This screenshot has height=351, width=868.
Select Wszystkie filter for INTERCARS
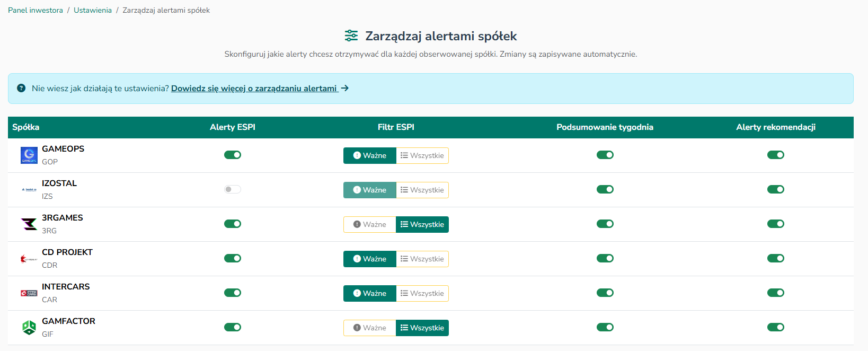click(422, 293)
